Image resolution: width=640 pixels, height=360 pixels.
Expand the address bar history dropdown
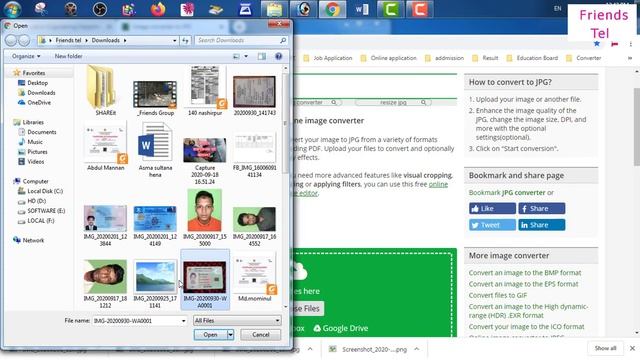(175, 40)
